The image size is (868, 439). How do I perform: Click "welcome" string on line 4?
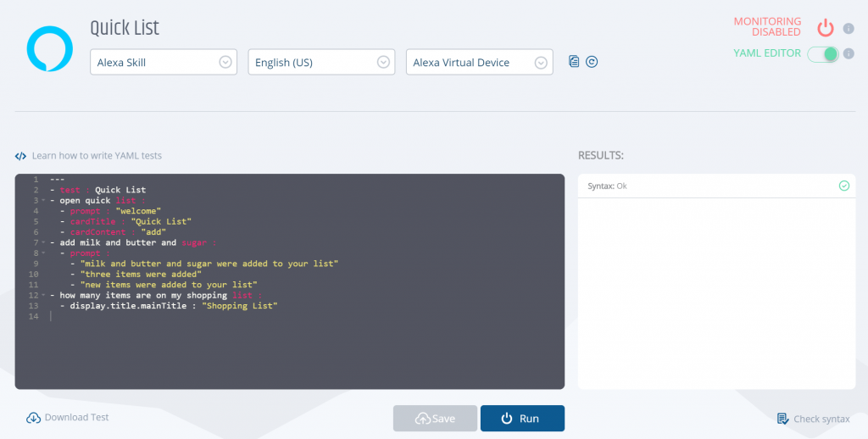(x=138, y=211)
